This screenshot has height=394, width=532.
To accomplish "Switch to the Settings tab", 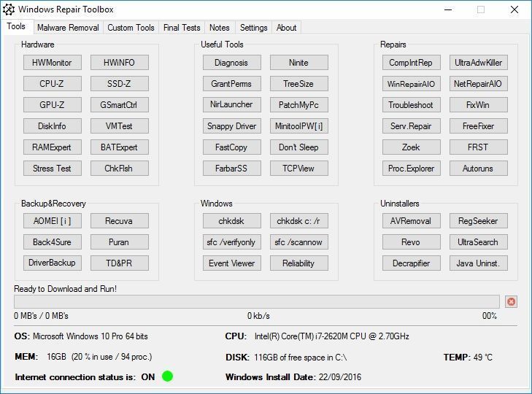I will [x=253, y=28].
